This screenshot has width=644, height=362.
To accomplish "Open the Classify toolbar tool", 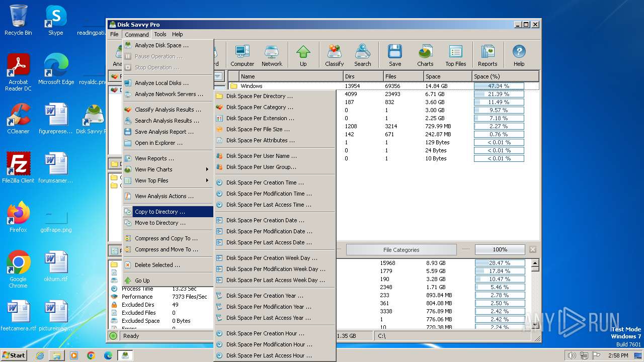I will click(335, 55).
